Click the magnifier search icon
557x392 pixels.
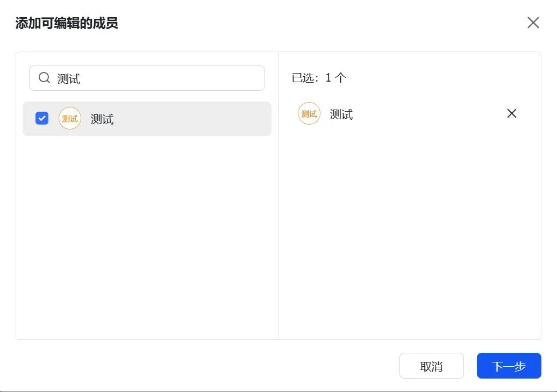(45, 78)
